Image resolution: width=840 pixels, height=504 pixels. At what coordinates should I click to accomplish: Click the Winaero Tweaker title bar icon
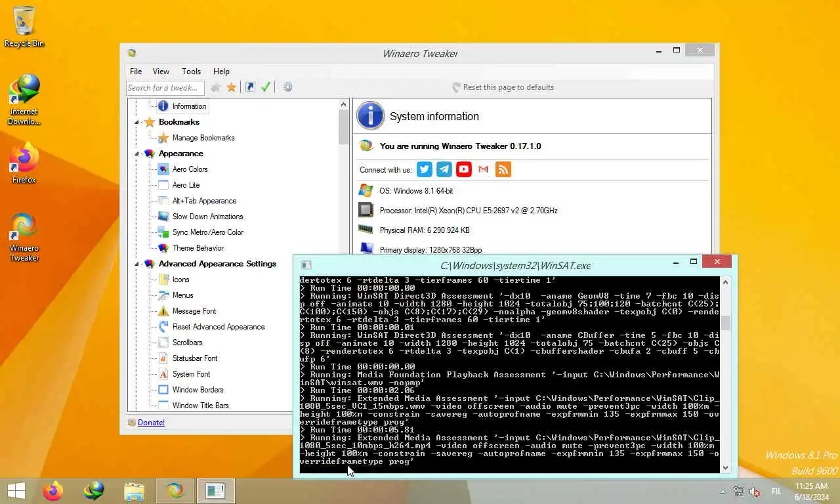coord(132,53)
